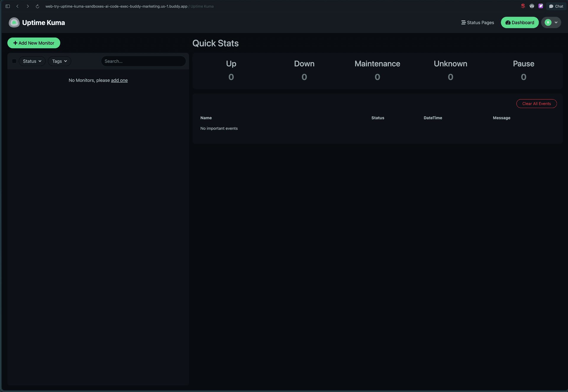Tick the select-all monitors checkbox
This screenshot has height=392, width=568.
tap(14, 61)
